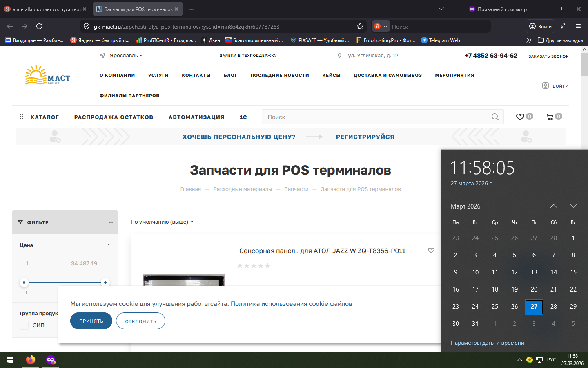Expand the По умолчанию sorting dropdown
Viewport: 588px width, 368px height.
point(162,222)
